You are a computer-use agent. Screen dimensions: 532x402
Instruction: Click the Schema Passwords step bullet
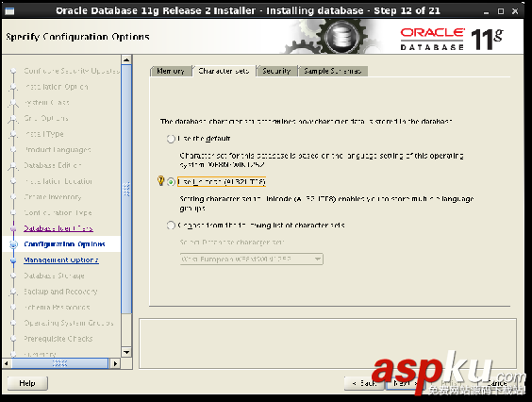(13, 308)
